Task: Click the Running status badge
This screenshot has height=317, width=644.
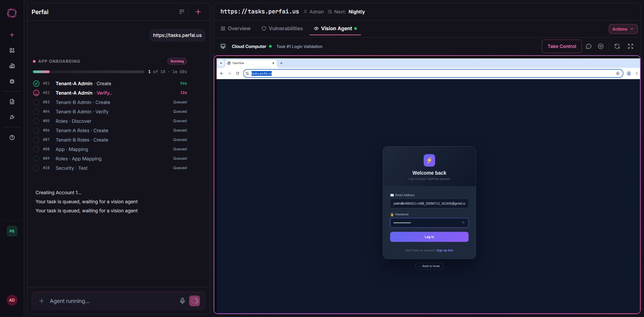Action: [177, 61]
